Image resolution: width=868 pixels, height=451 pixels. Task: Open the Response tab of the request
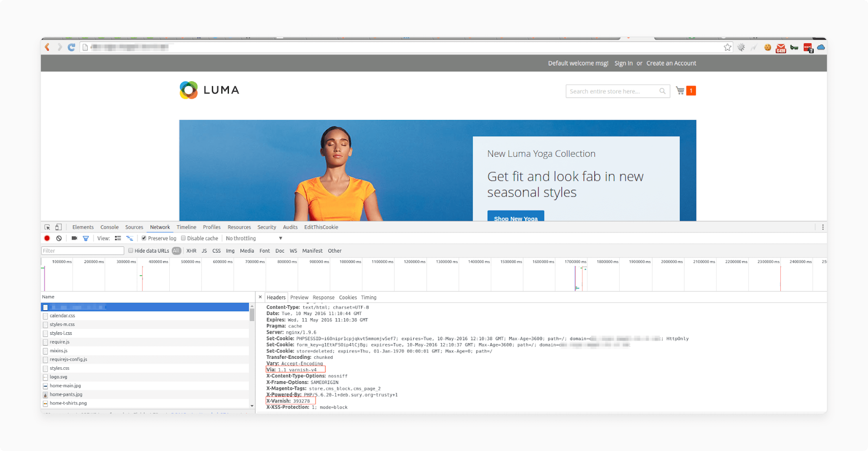pos(324,298)
